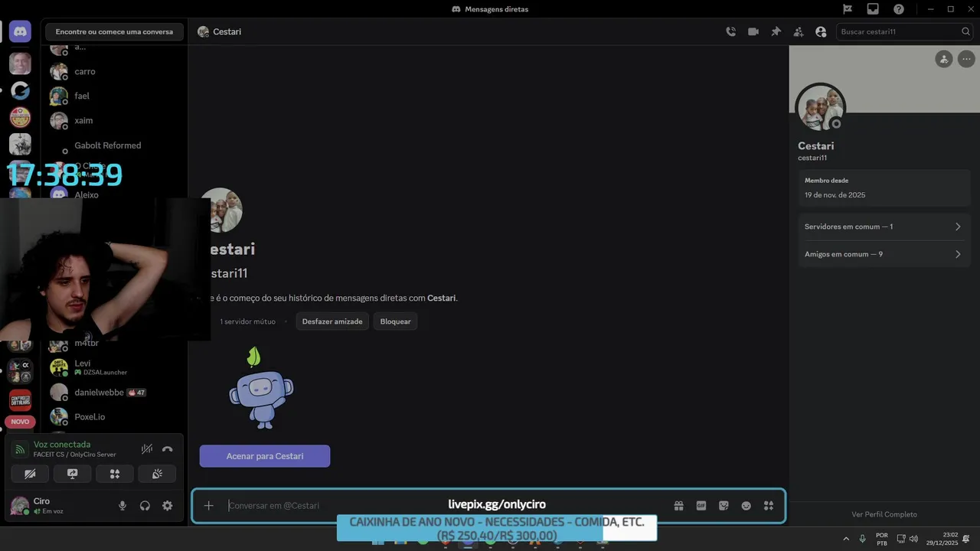Open pinned messages in header
Screen dimensions: 980x551
(776, 31)
